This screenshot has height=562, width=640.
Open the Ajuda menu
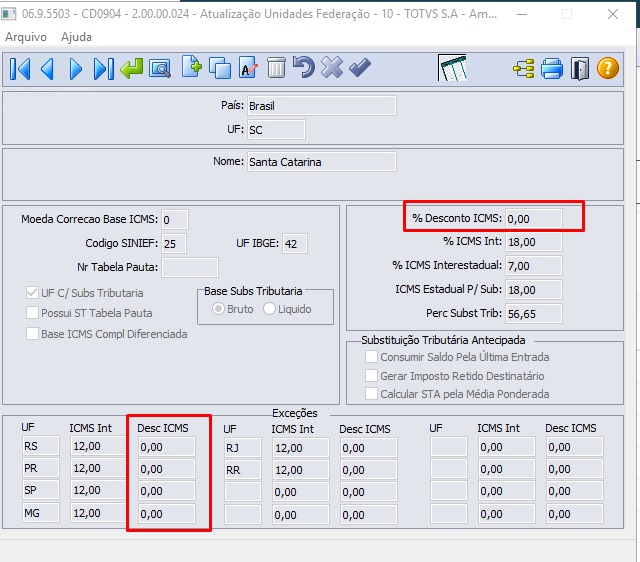76,37
